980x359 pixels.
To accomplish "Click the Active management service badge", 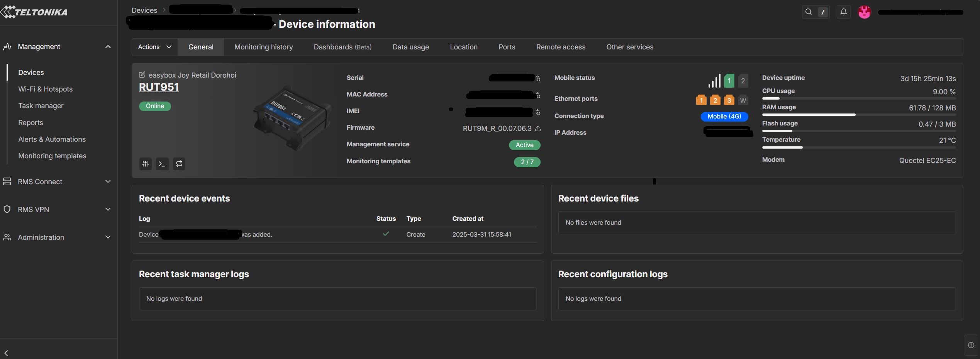I will pyautogui.click(x=525, y=145).
